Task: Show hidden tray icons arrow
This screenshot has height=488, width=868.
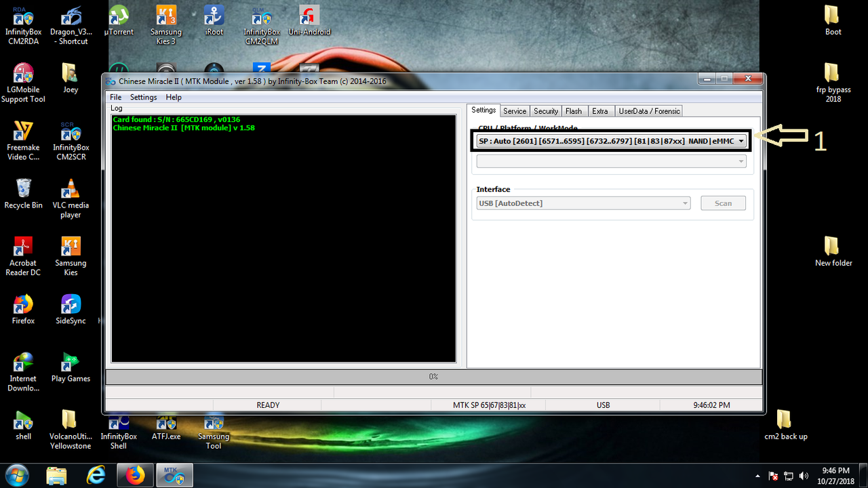Action: tap(757, 476)
